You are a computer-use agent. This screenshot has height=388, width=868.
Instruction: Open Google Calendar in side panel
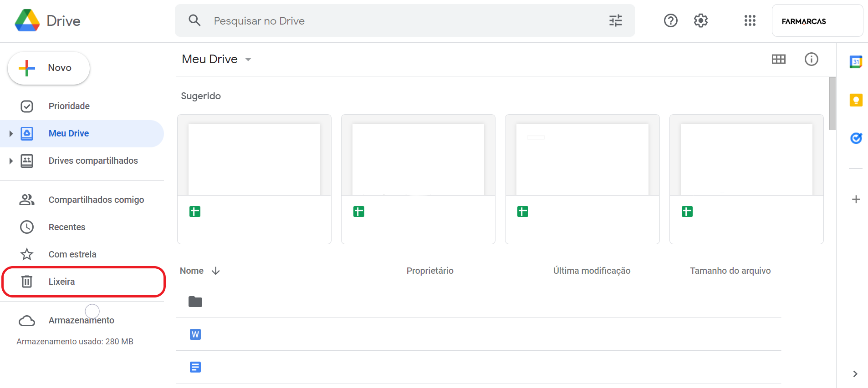point(856,62)
